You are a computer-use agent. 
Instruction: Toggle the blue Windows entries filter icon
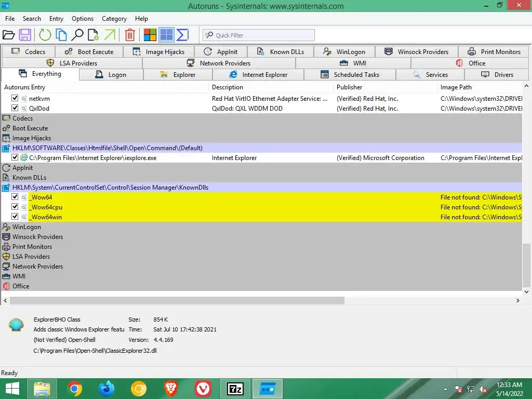coord(166,35)
